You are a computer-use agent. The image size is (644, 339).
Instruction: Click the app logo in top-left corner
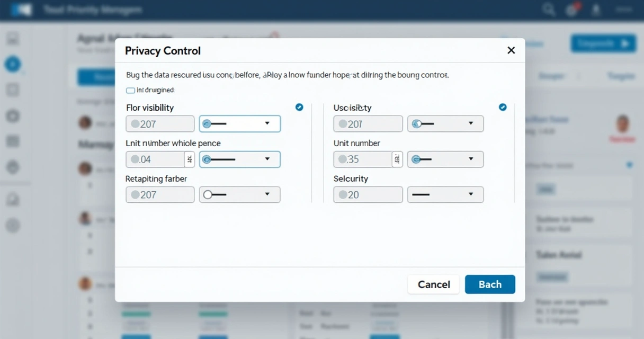click(x=22, y=10)
